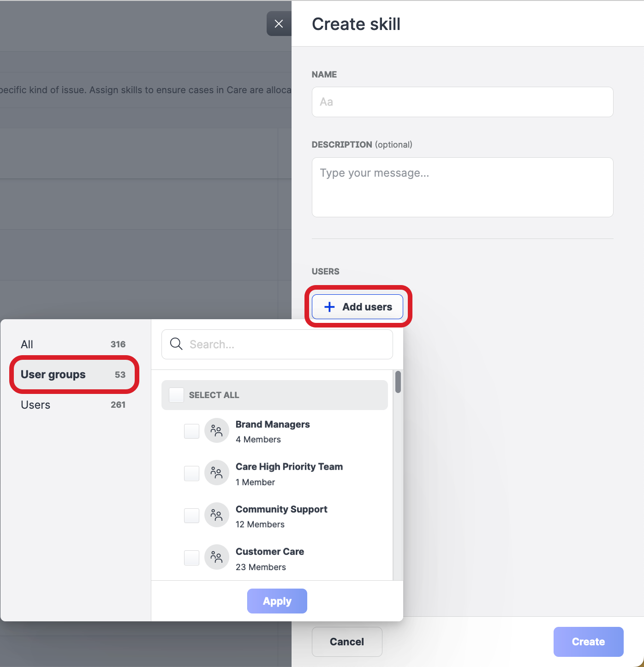Click the Customer Care group icon

tap(216, 557)
